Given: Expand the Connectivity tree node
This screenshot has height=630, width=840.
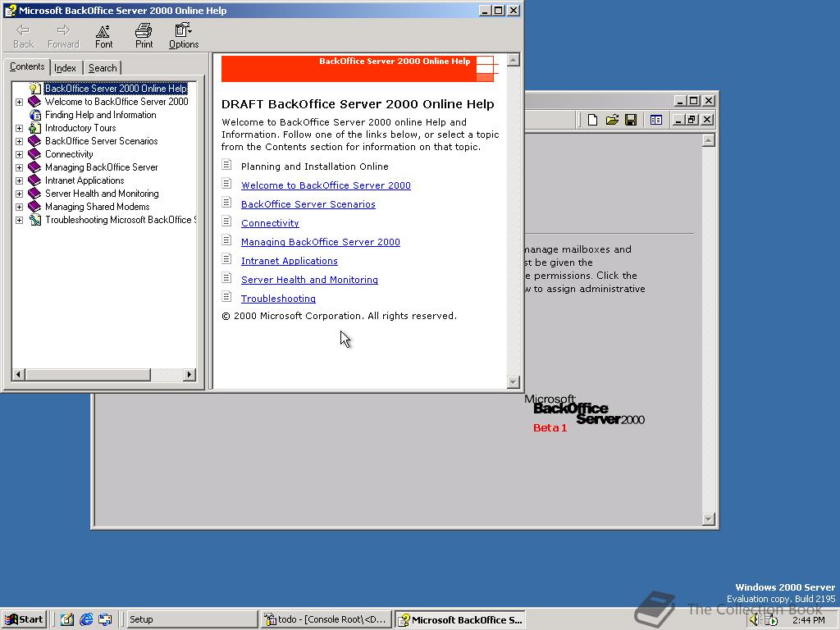Looking at the screenshot, I should click(20, 154).
